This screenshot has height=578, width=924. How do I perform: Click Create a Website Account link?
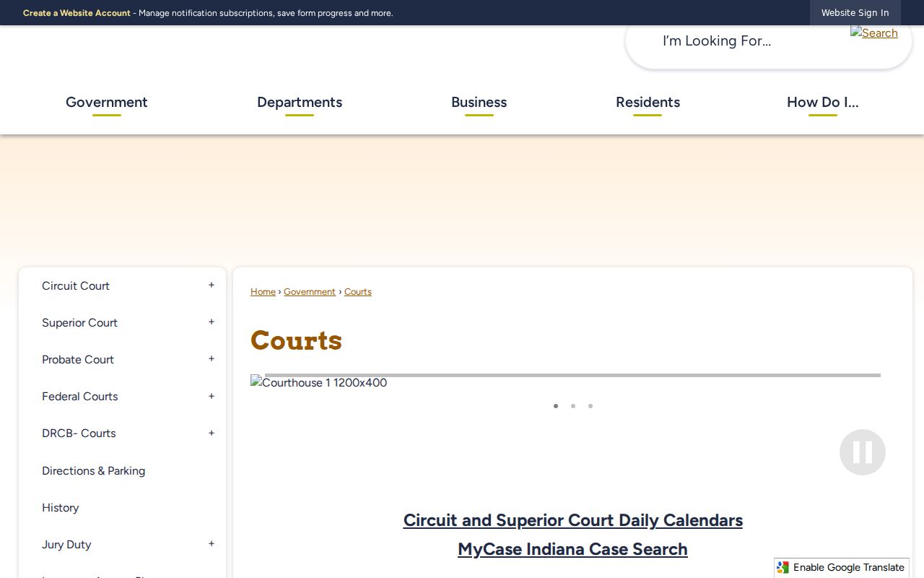pos(77,13)
